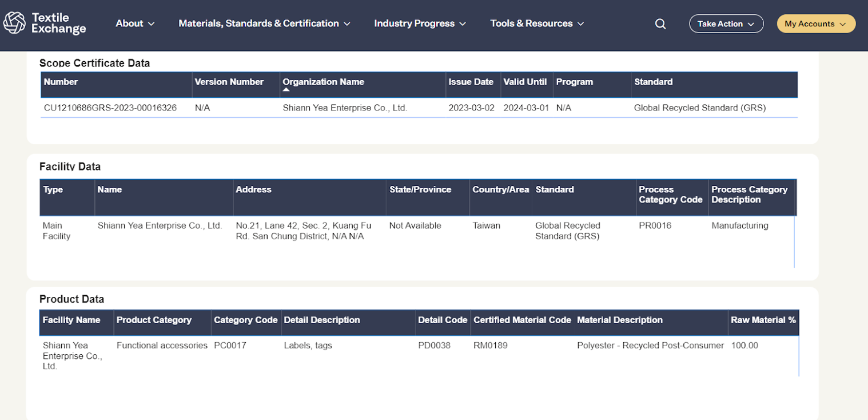Screen dimensions: 868x420
Task: Click the Product Category column header
Action: (x=154, y=320)
